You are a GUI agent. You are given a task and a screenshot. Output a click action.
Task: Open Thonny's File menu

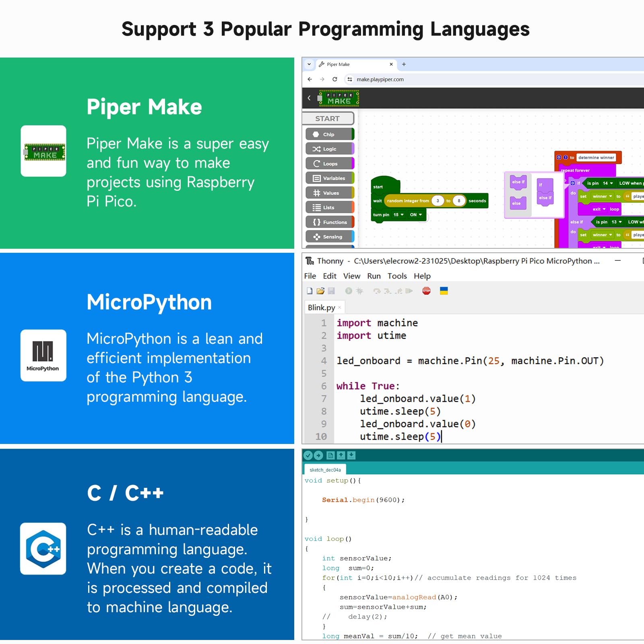click(310, 276)
